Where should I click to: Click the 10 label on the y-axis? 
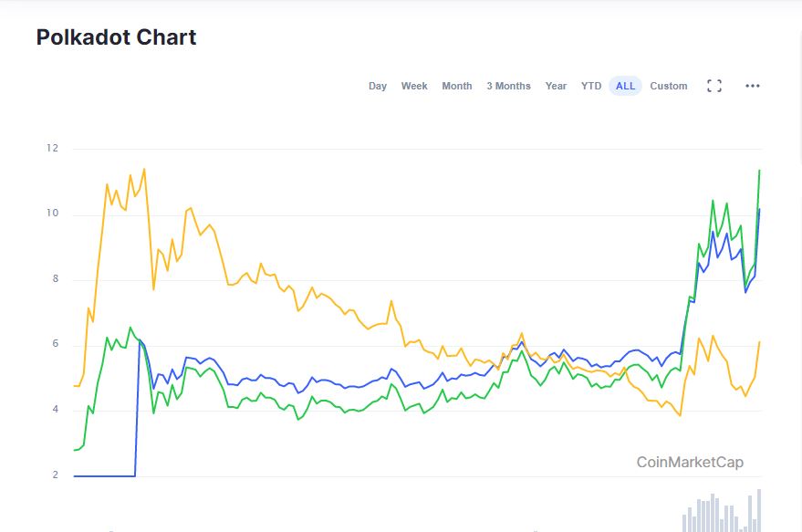point(52,214)
